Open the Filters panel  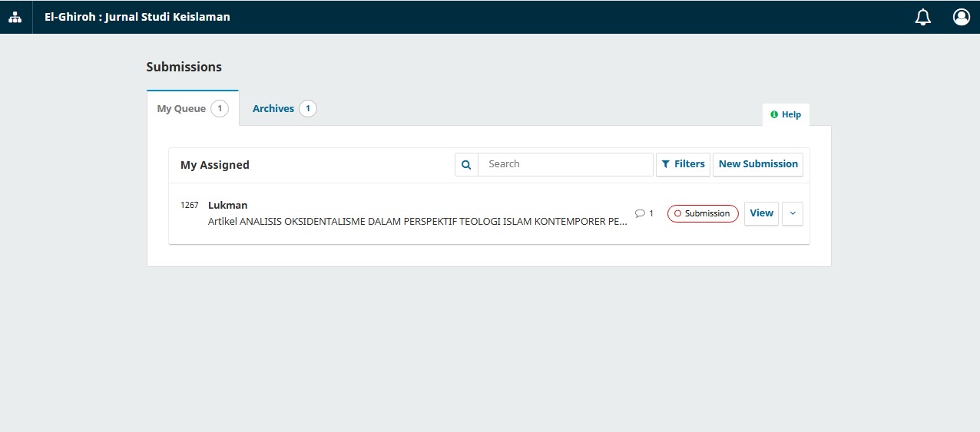pos(683,164)
